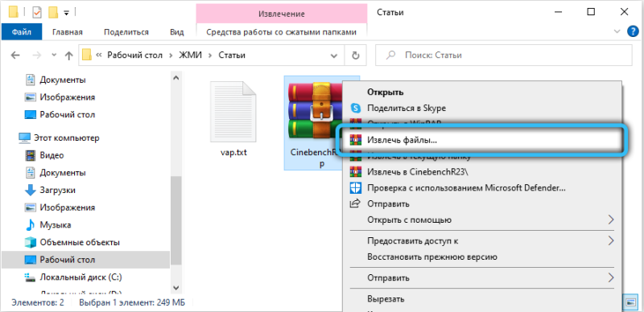This screenshot has height=312, width=644.
Task: Switch to the Вид ribbon tab
Action: (177, 31)
